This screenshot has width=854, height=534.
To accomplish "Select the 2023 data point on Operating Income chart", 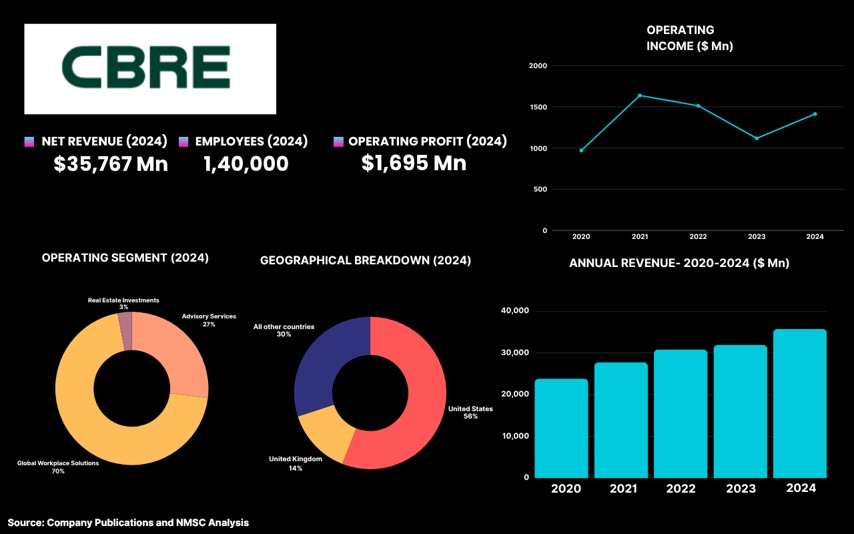I will click(x=756, y=138).
